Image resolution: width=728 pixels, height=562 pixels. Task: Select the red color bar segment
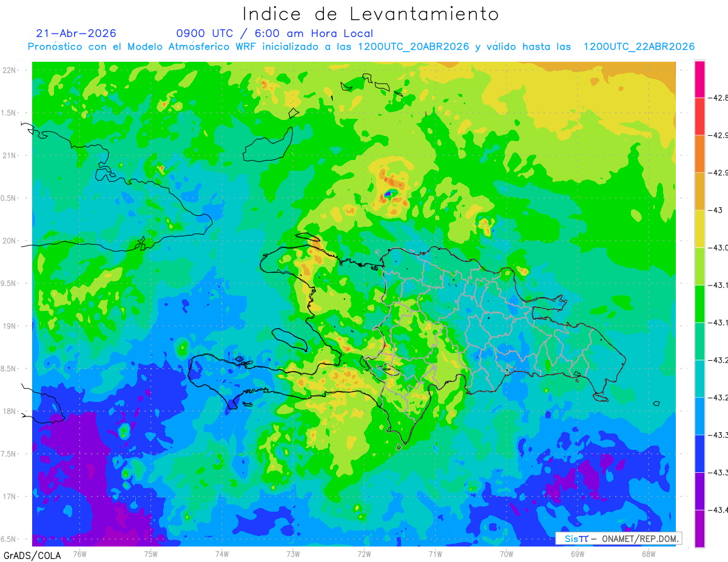tap(699, 116)
